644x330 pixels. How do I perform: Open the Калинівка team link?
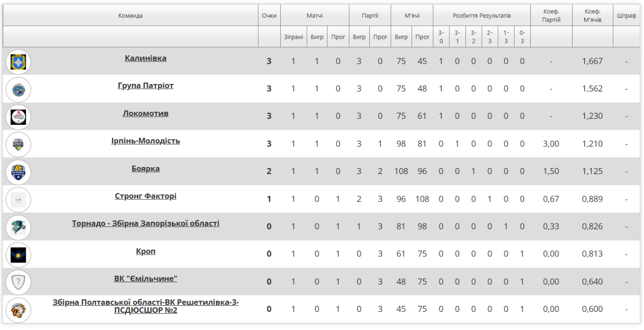coord(145,58)
